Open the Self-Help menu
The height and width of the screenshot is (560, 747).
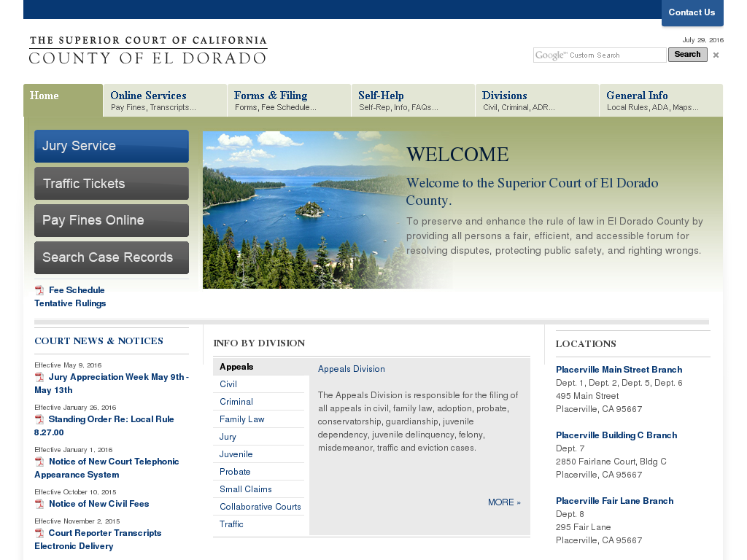(x=413, y=101)
